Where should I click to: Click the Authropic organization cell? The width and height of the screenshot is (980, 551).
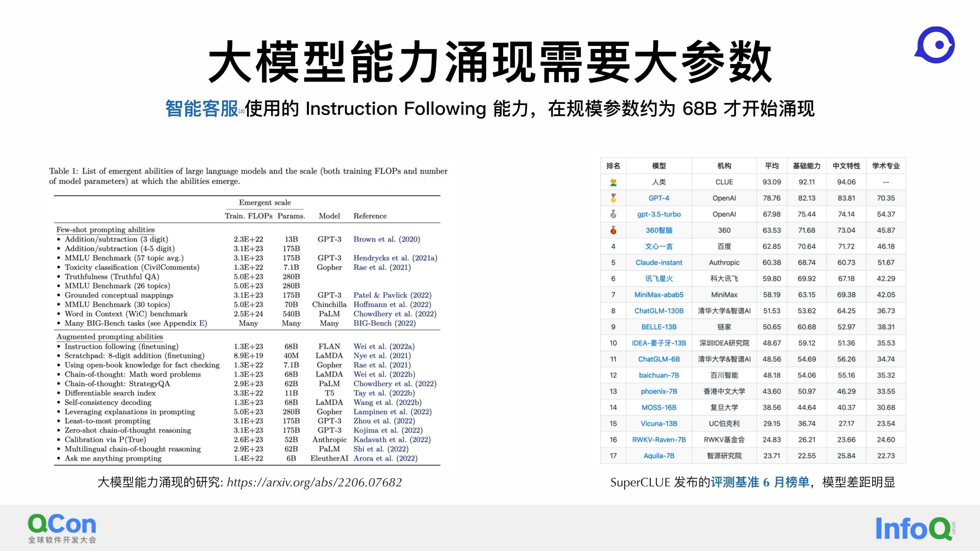point(724,262)
